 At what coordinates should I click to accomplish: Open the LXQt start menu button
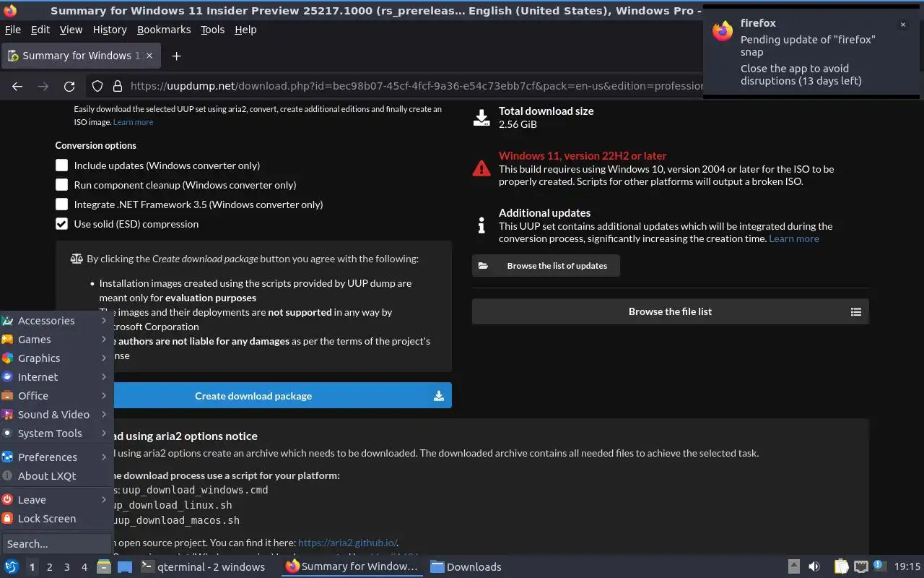coord(12,566)
